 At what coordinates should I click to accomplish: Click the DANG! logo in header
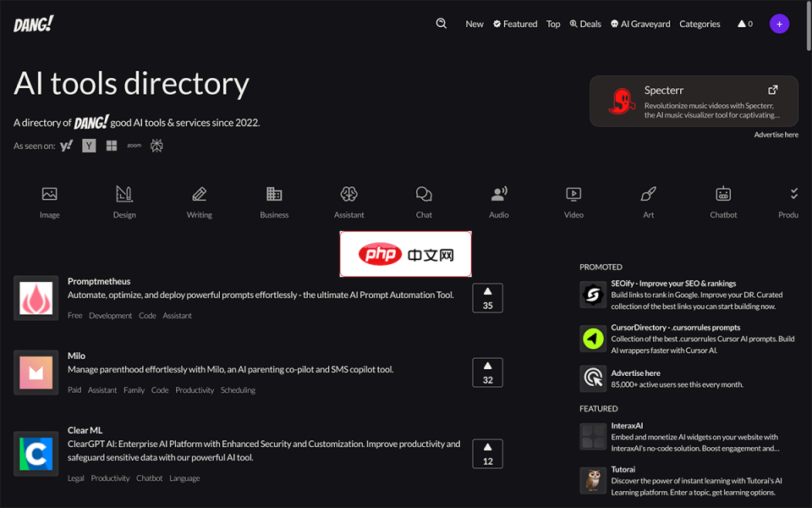[x=34, y=24]
